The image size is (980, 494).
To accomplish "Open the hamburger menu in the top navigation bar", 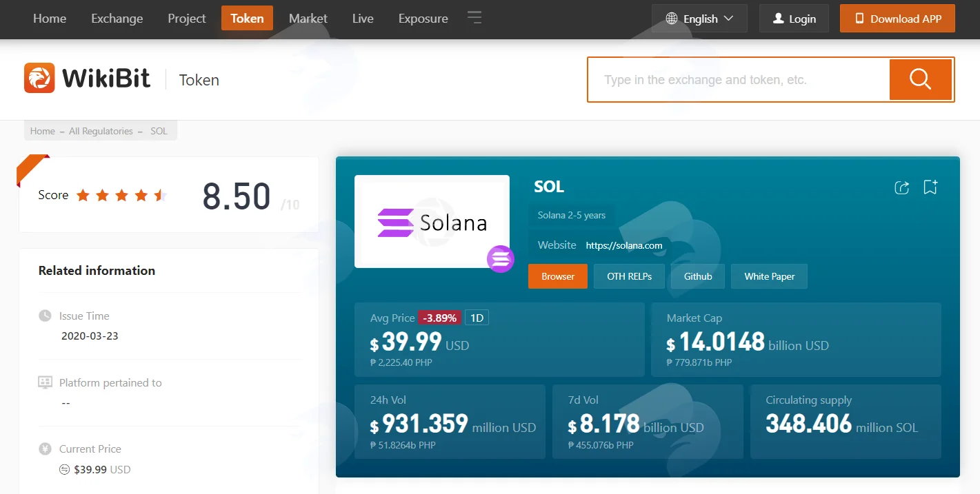I will pos(474,18).
